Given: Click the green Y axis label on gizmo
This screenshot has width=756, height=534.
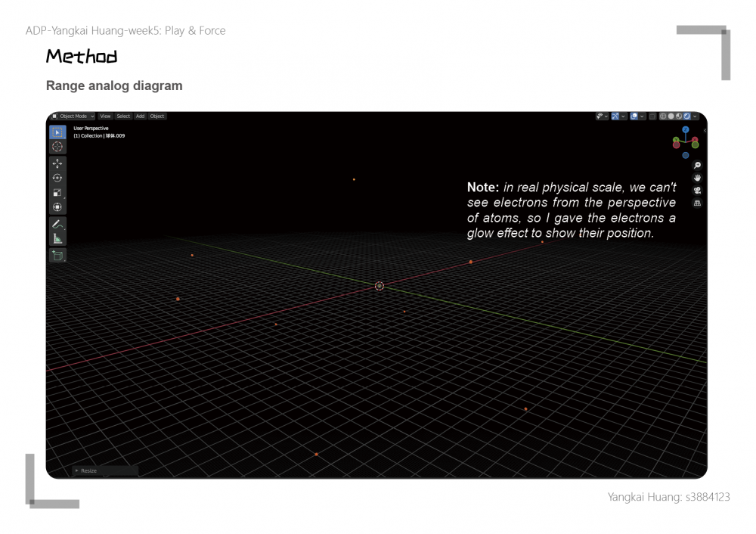Looking at the screenshot, I should click(x=676, y=140).
